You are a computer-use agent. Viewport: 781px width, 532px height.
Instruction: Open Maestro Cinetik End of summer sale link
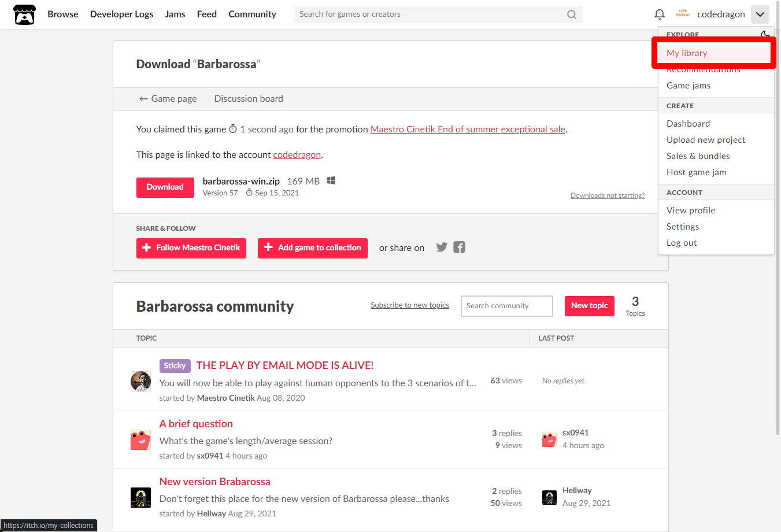coord(468,130)
